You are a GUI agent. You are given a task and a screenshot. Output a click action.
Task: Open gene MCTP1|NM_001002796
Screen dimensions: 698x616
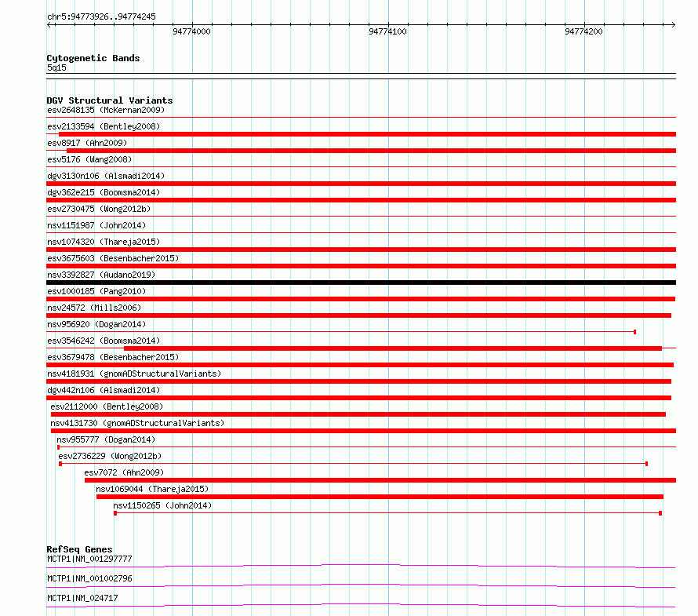tap(89, 578)
